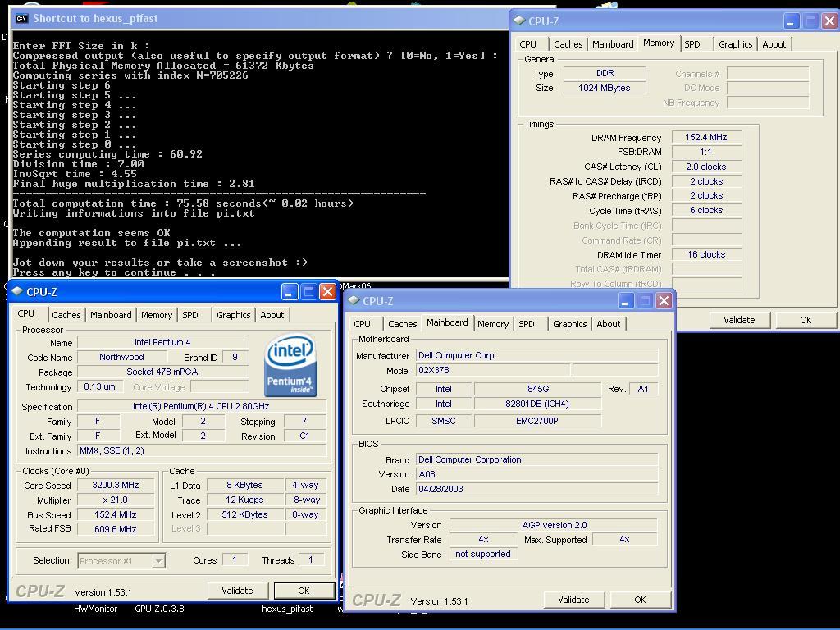Click the i845G chipset field
Screen dimensions: 840x630
point(537,389)
